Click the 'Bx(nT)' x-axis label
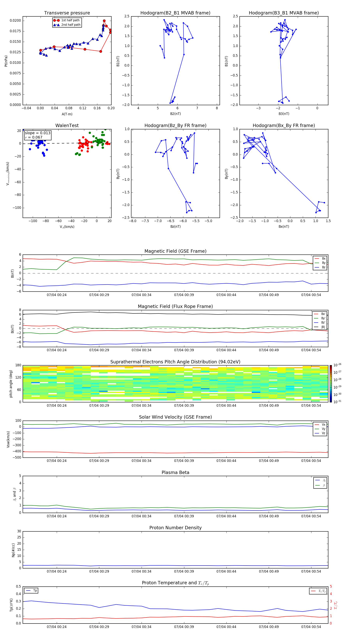351x644 pixels. click(x=284, y=227)
